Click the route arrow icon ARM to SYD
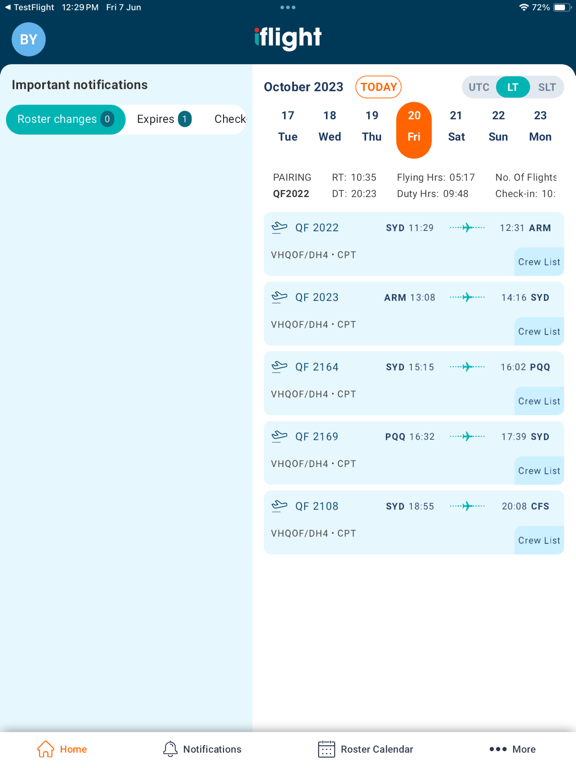Viewport: 576px width, 768px height. tap(467, 297)
